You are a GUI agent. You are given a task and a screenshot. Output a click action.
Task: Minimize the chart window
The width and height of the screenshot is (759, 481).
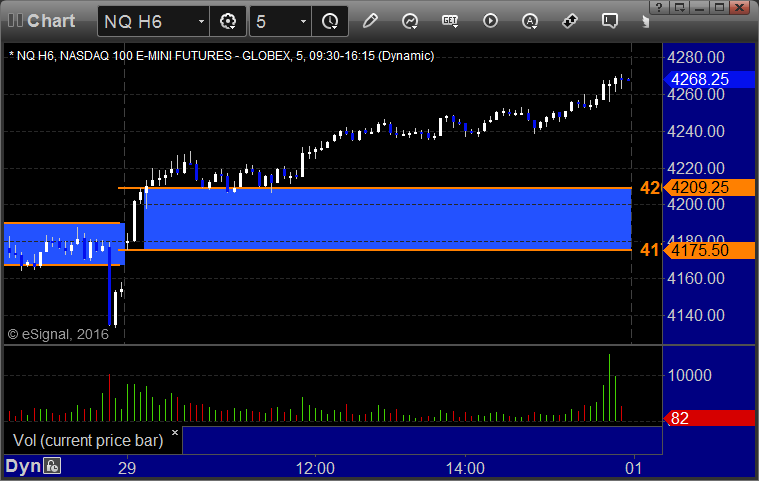pos(699,7)
